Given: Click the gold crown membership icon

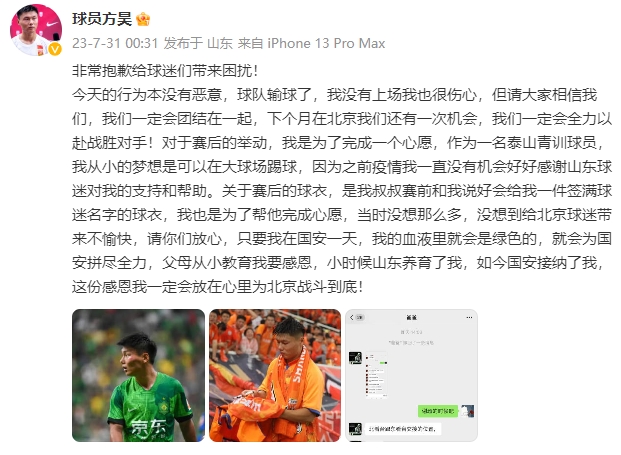Looking at the screenshot, I should coord(143,19).
